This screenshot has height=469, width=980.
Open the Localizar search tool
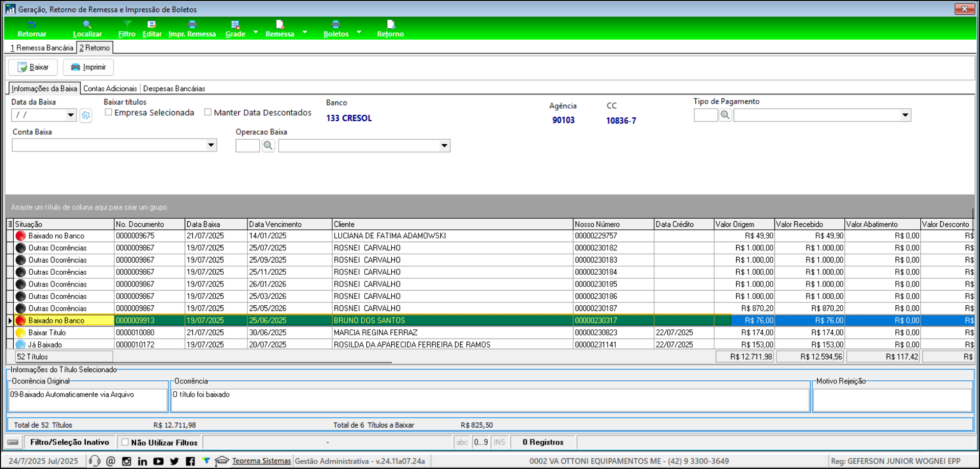coord(87,24)
